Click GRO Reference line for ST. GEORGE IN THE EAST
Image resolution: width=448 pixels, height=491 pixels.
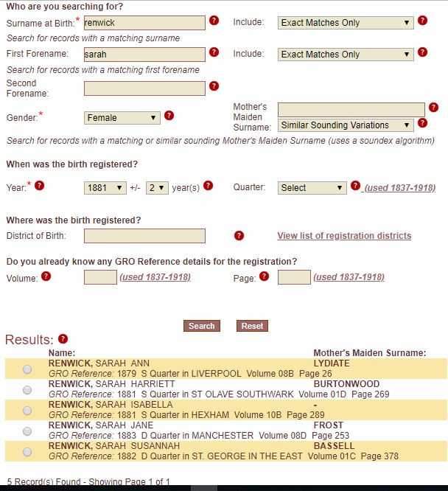(x=223, y=456)
